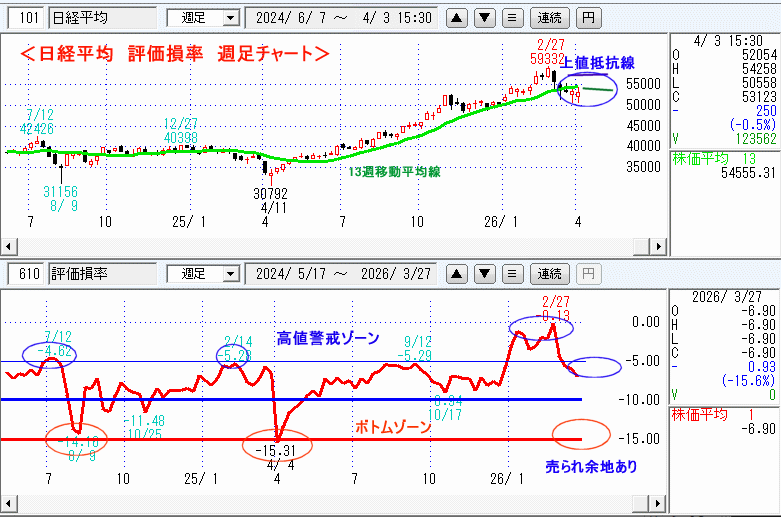This screenshot has height=517, width=781.
Task: Click the upper chart scrollbar thumb
Action: pyautogui.click(x=642, y=246)
